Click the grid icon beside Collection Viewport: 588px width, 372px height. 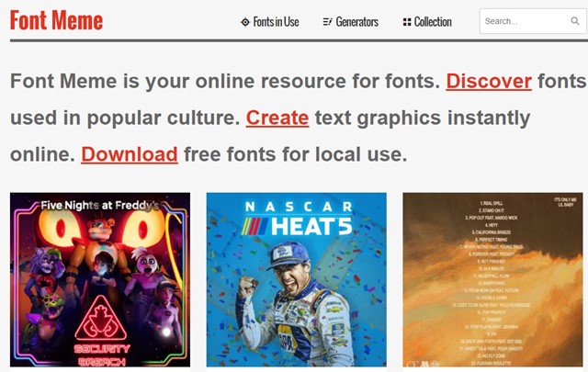407,22
